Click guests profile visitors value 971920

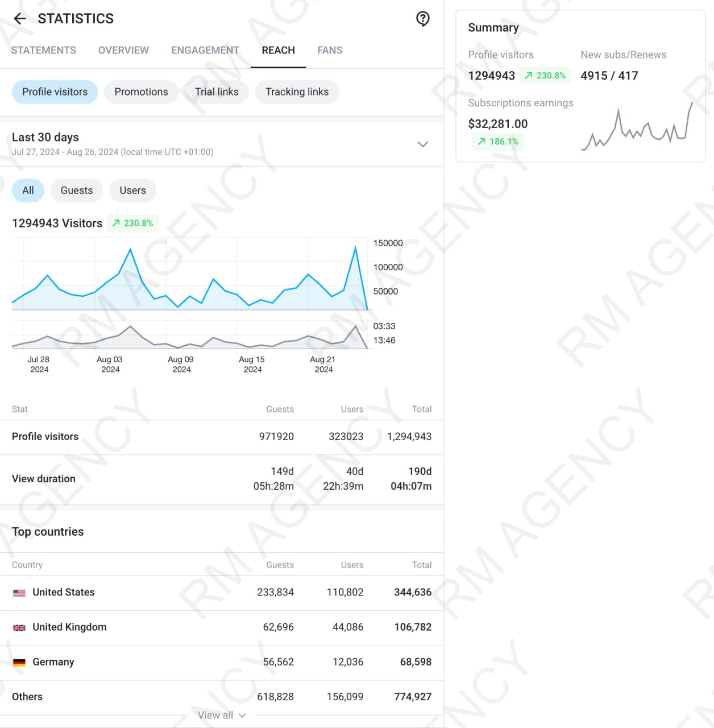pos(277,436)
